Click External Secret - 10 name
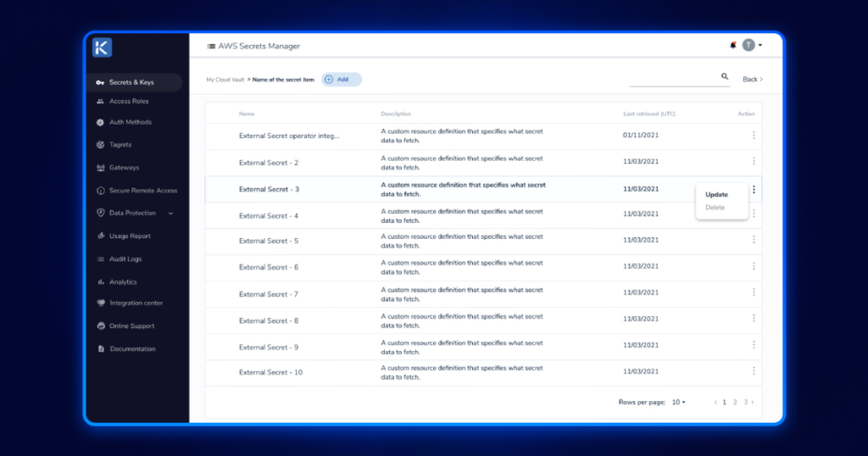868x456 pixels. click(x=270, y=372)
